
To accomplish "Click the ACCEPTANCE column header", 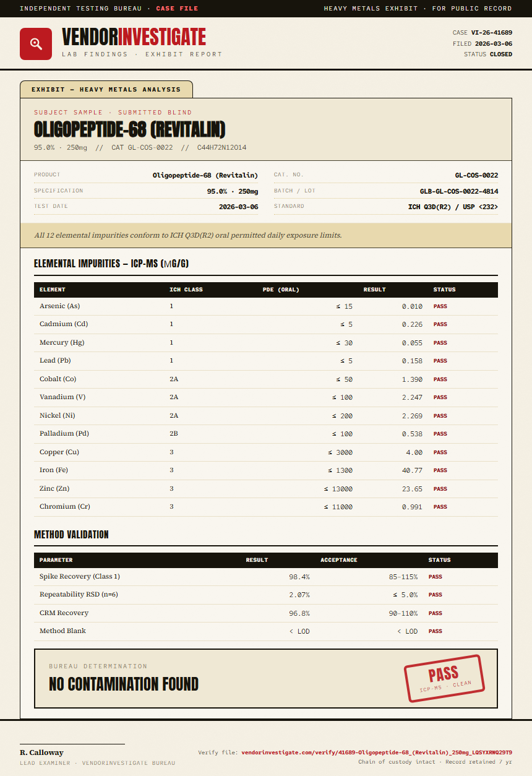I will pyautogui.click(x=339, y=560).
